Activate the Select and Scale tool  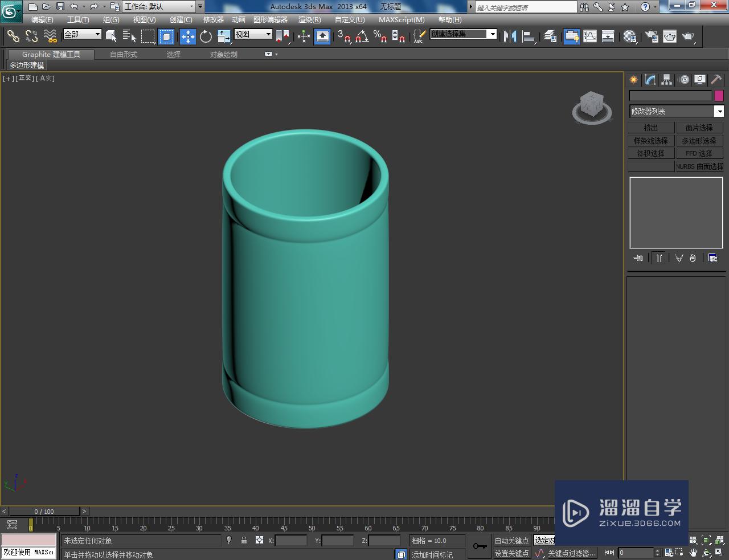pyautogui.click(x=224, y=36)
